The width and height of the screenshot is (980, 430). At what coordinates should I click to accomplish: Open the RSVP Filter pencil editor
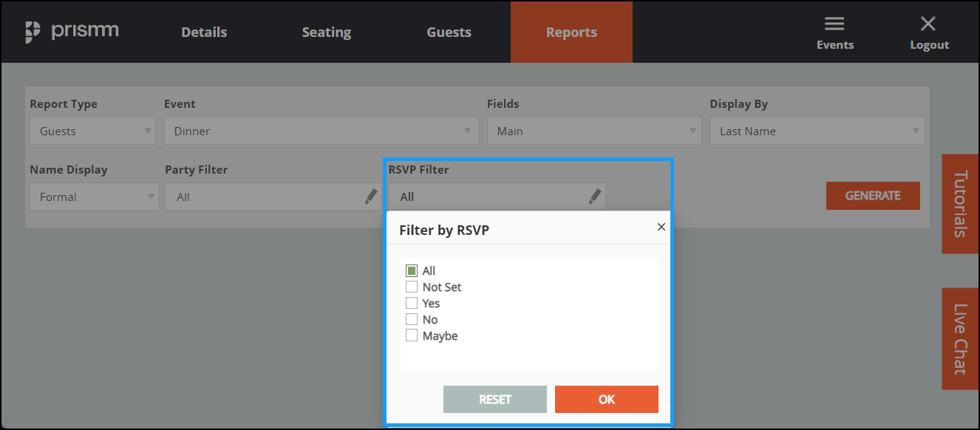pos(594,196)
